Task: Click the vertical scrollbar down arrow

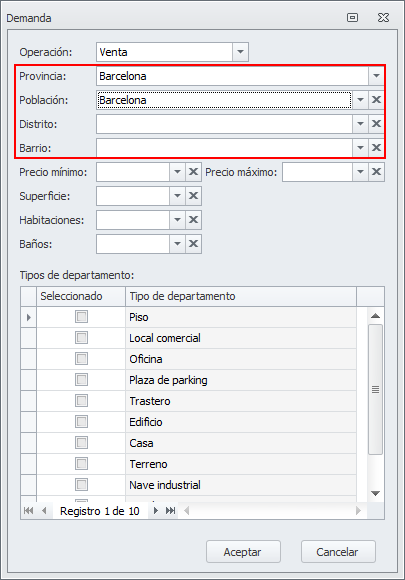Action: tap(375, 493)
